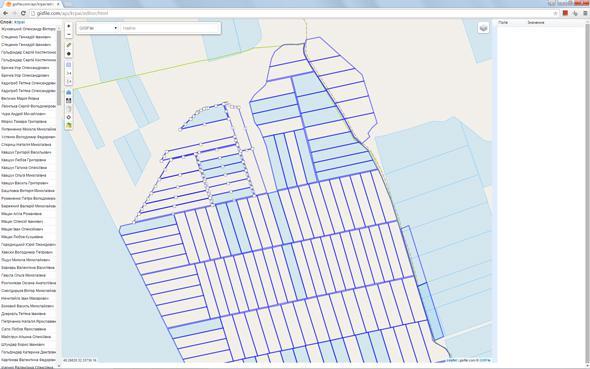Click the floppy disk save icon
This screenshot has height=369, width=590.
click(68, 100)
